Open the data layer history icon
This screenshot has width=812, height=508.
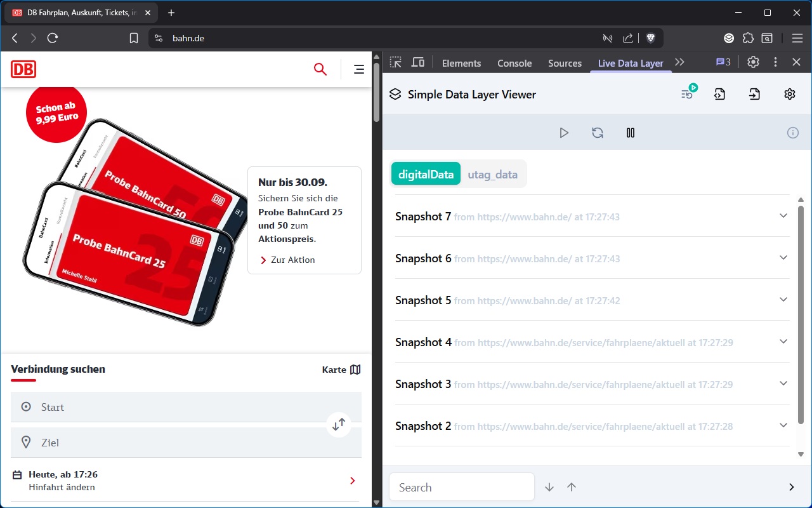(x=687, y=93)
